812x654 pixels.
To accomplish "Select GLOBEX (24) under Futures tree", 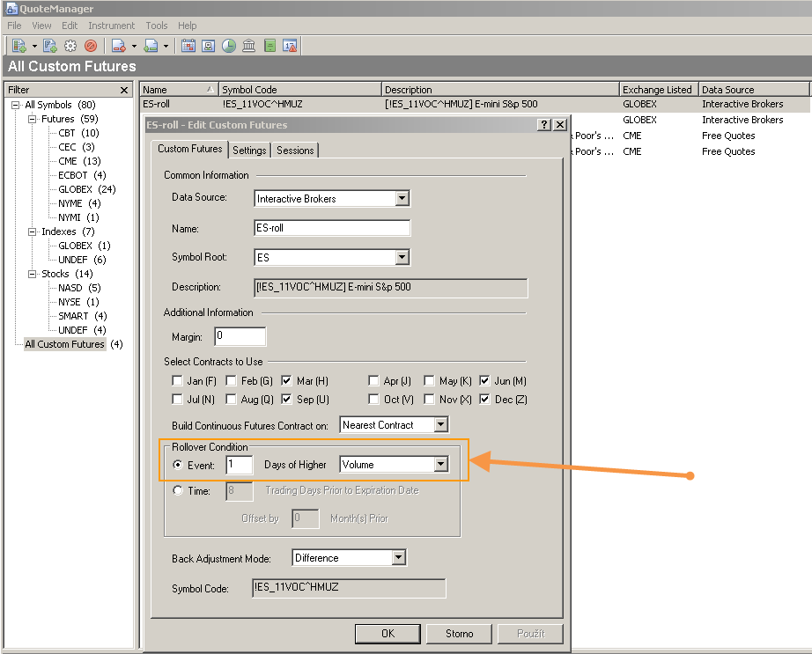I will 86,189.
